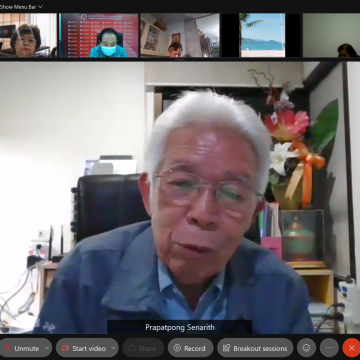The height and width of the screenshot is (360, 360).
Task: Select the masked participant thumbnail
Action: (x=99, y=35)
